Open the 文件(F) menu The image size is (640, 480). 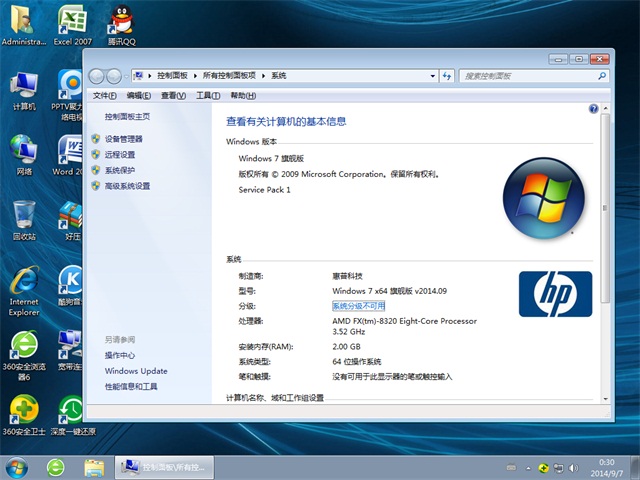pos(105,96)
